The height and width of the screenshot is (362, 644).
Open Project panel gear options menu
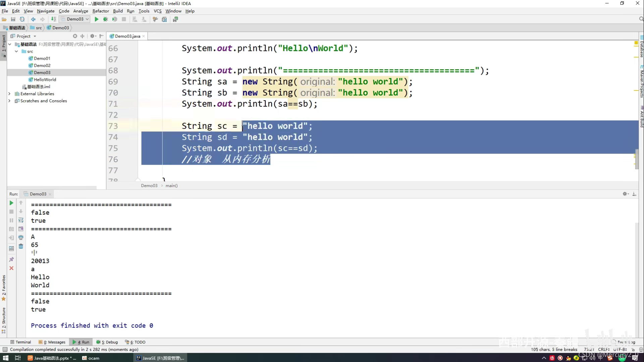[x=93, y=36]
